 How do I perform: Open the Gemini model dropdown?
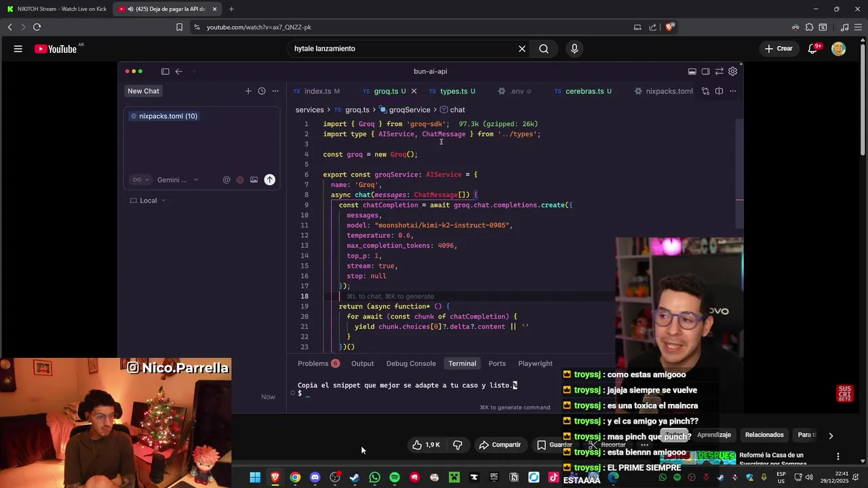[x=178, y=180]
